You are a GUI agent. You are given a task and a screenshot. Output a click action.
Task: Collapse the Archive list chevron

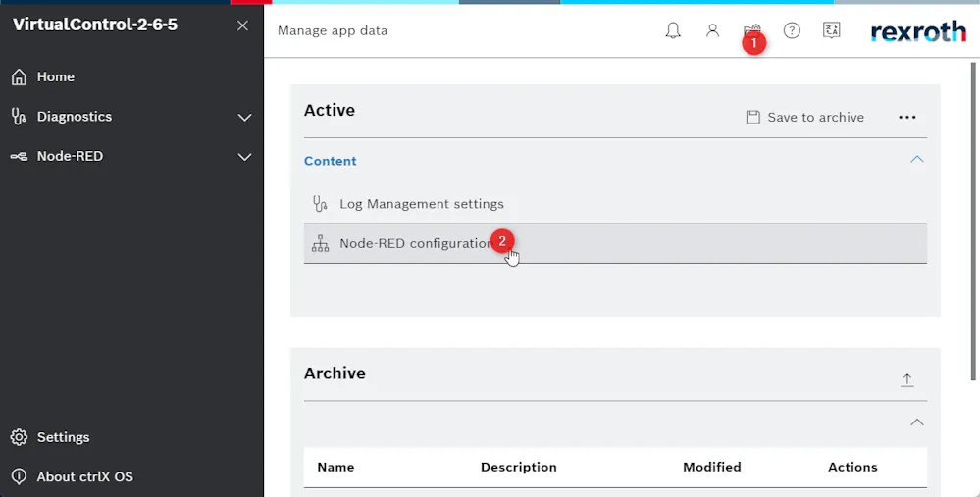click(916, 422)
